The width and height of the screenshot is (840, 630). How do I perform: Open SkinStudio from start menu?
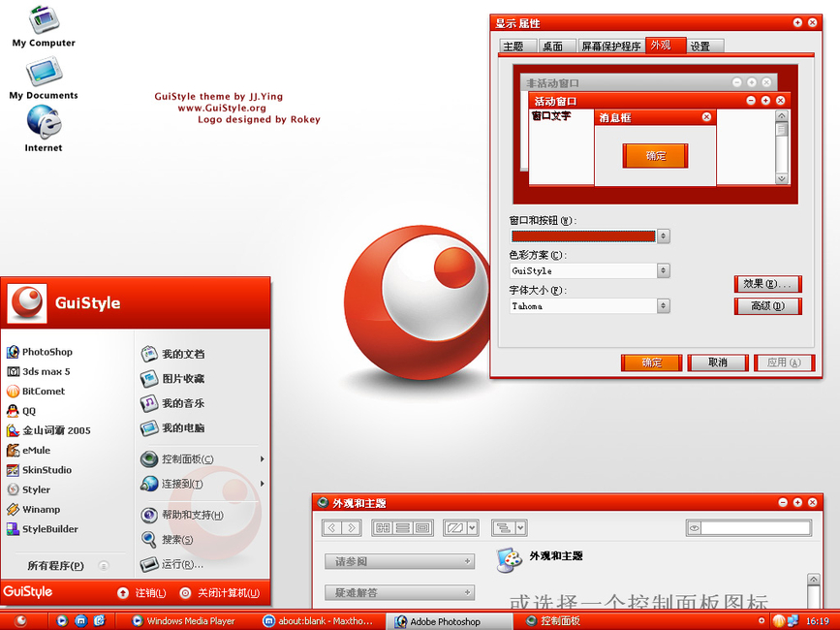[39, 470]
